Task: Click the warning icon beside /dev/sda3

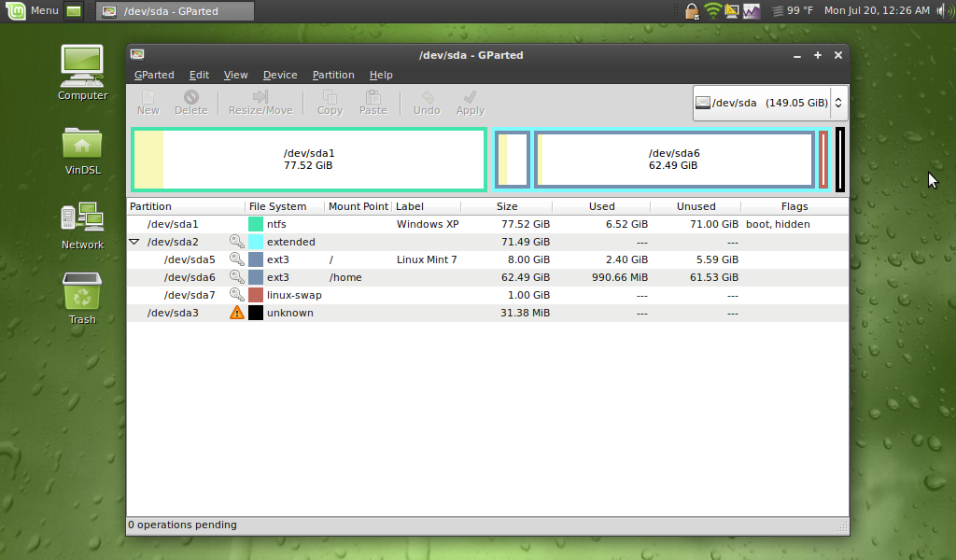Action: coord(235,313)
